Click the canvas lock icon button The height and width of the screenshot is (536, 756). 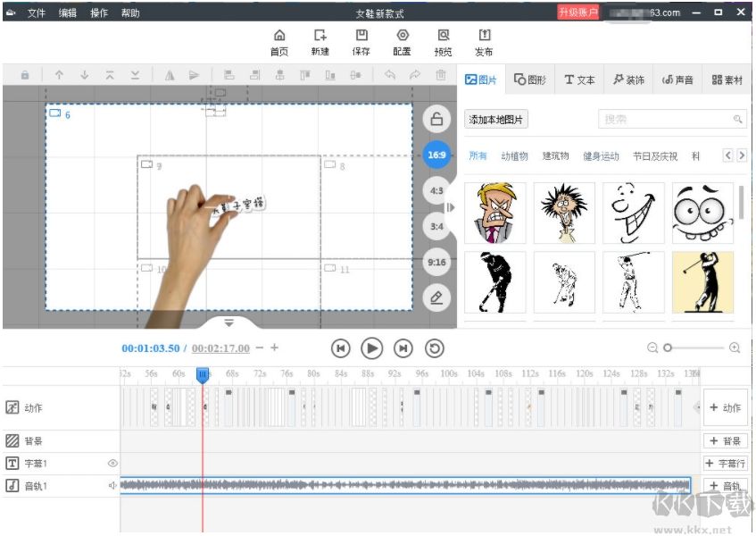(x=436, y=119)
